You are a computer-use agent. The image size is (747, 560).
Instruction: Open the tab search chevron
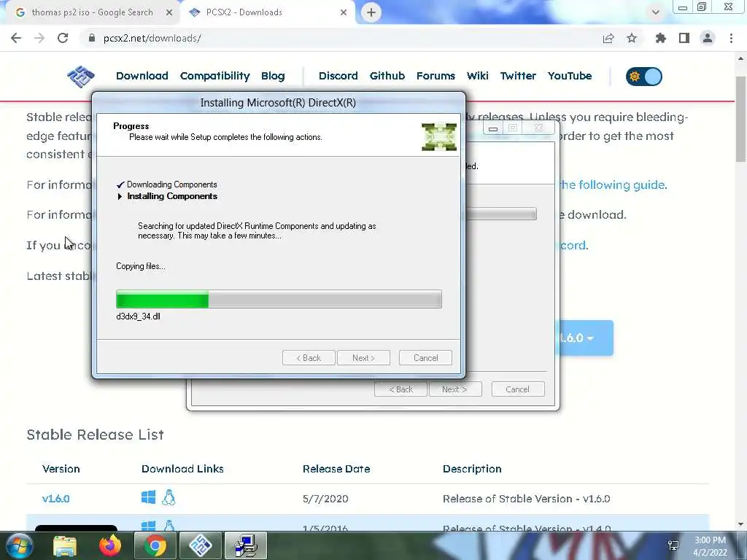656,12
